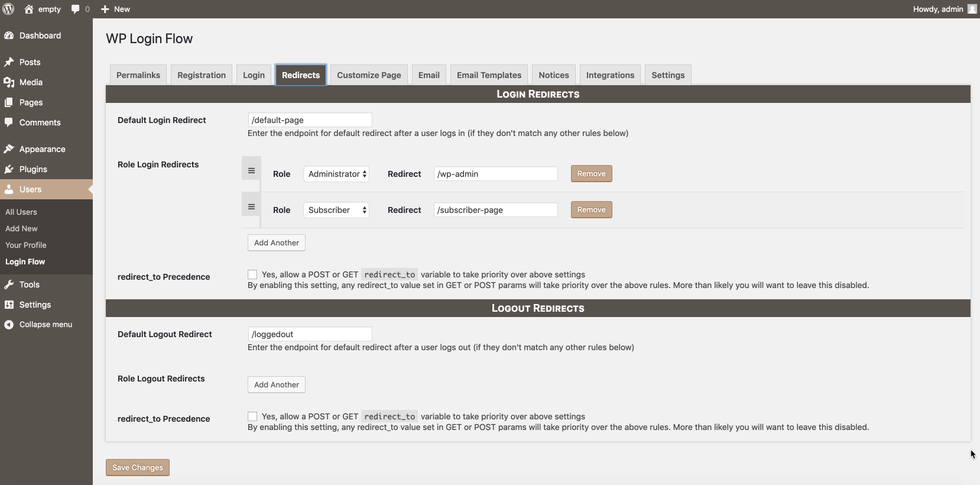Image resolution: width=980 pixels, height=485 pixels.
Task: Click the Plugins plug icon
Action: [9, 169]
